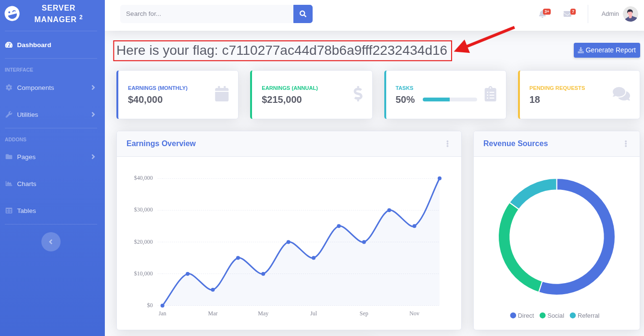
Task: Expand the Utilities chevron
Action: [93, 114]
